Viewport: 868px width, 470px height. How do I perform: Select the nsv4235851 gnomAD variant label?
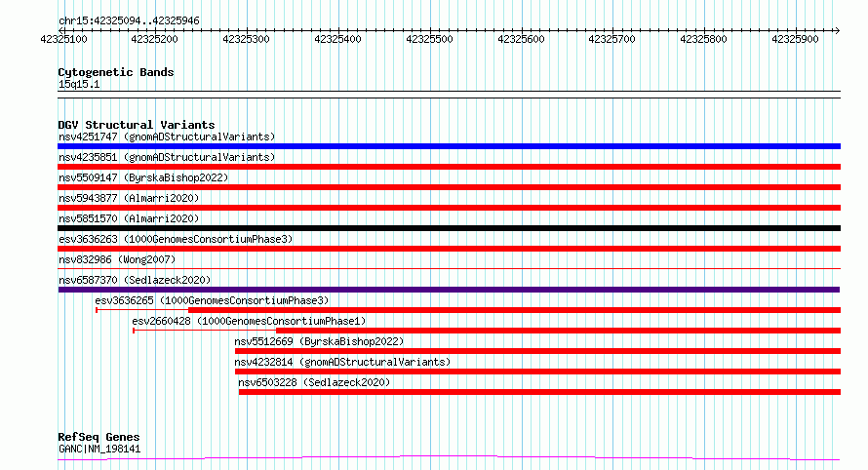[x=167, y=157]
